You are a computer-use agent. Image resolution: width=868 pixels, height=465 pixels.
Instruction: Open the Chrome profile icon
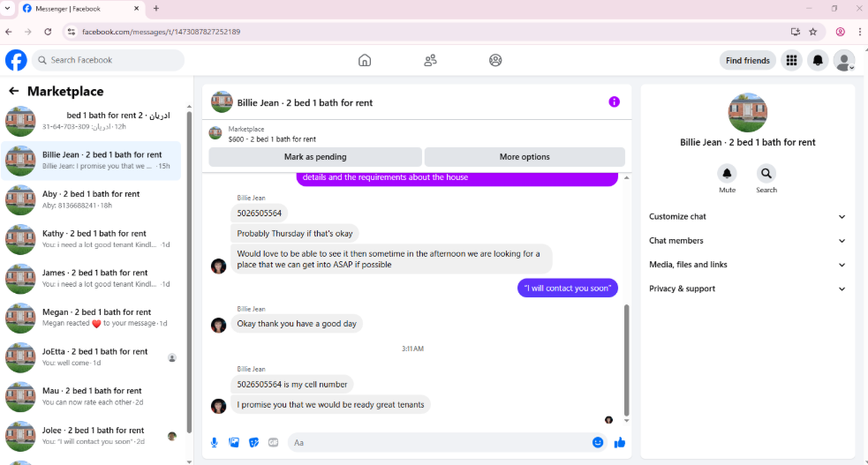tap(840, 32)
